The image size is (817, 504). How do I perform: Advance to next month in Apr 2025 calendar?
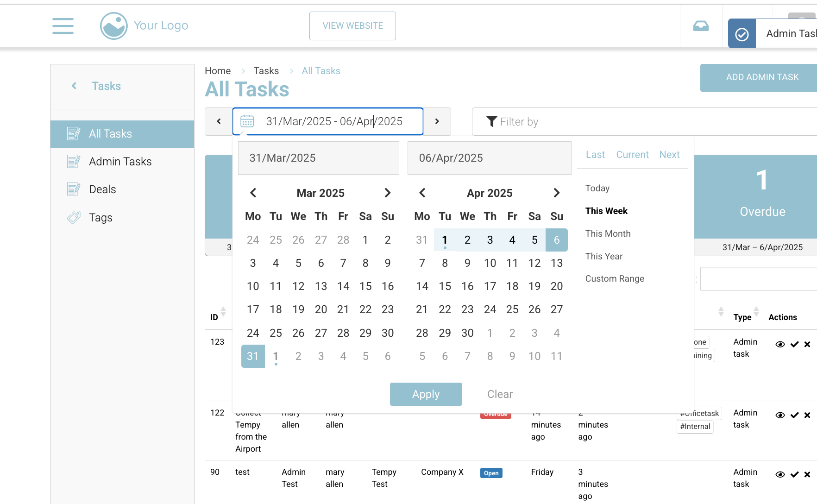point(557,193)
